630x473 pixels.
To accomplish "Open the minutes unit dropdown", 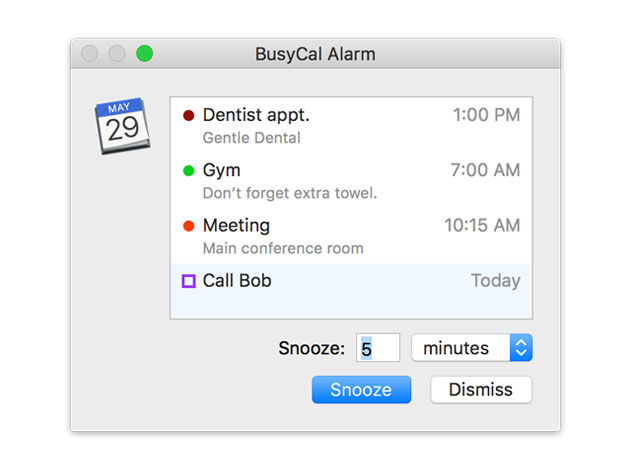I will tap(472, 348).
